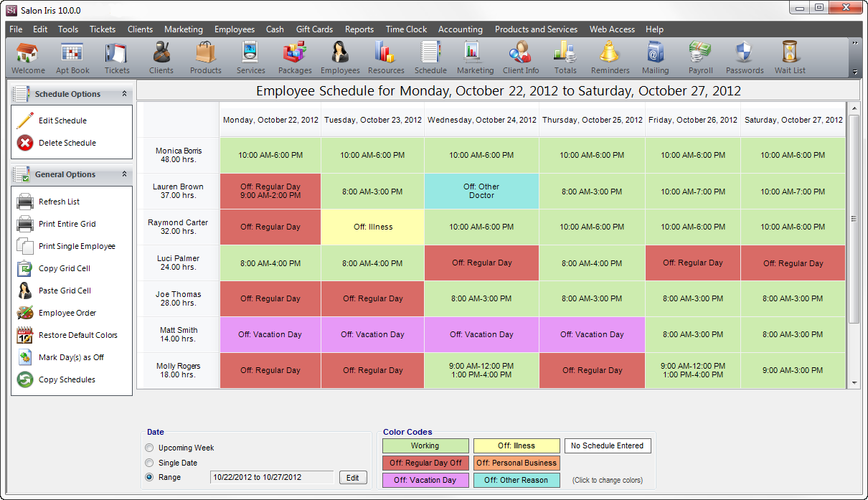Collapse the General Options panel
This screenshot has width=868, height=500.
[124, 174]
